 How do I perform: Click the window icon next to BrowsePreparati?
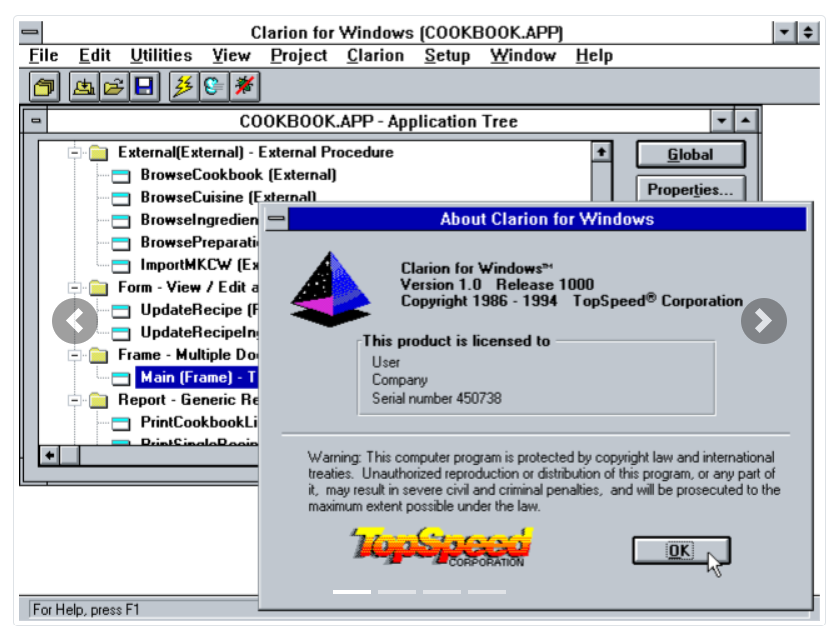tap(121, 243)
